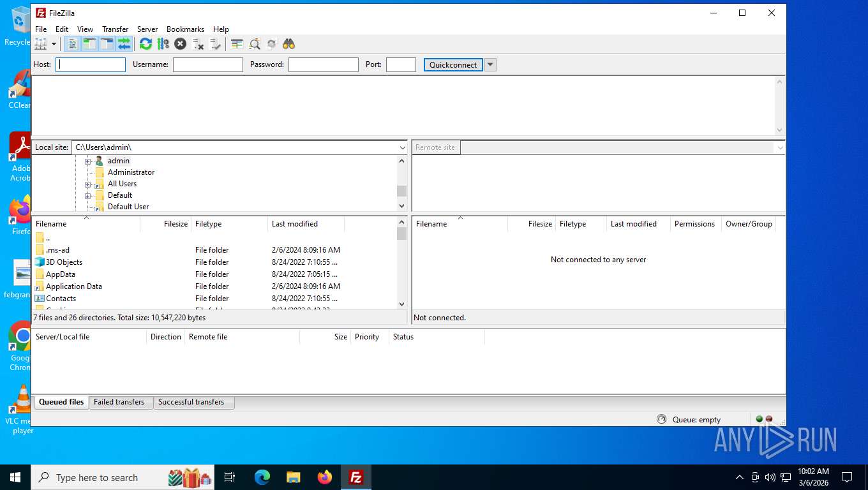
Task: Click the Username input field
Action: [x=208, y=64]
